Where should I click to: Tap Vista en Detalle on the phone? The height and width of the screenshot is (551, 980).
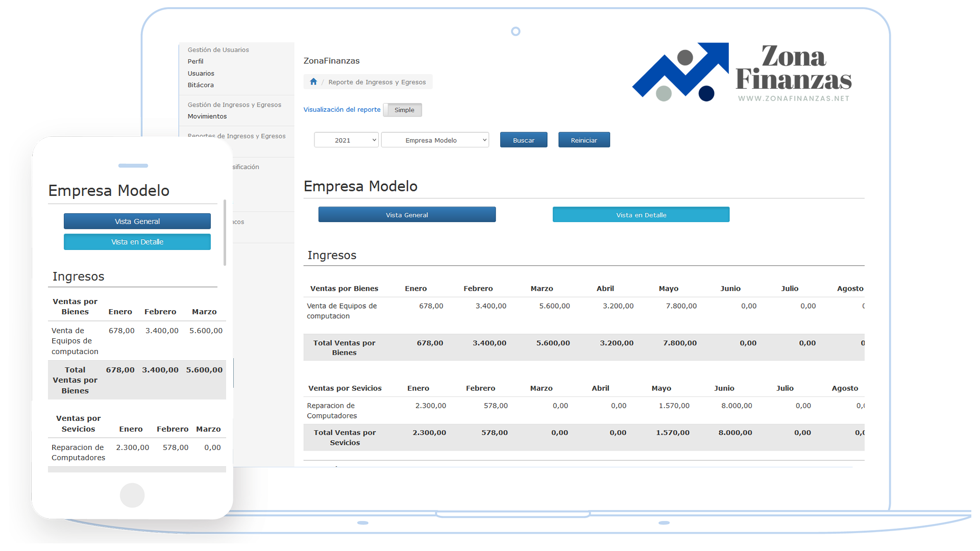tap(137, 242)
